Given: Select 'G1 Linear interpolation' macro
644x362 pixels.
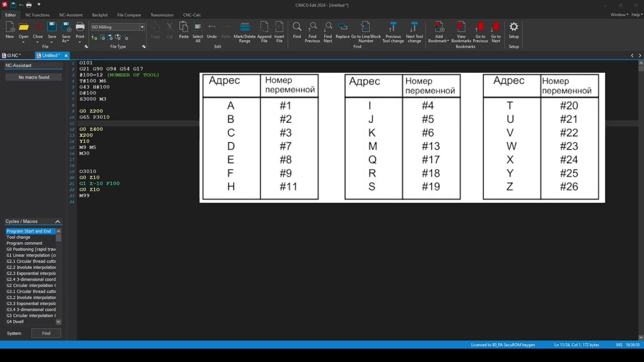Looking at the screenshot, I should (31, 255).
